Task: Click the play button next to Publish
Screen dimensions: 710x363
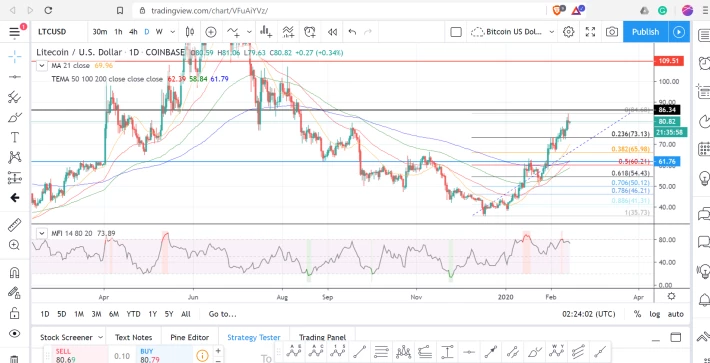Action: pos(679,32)
